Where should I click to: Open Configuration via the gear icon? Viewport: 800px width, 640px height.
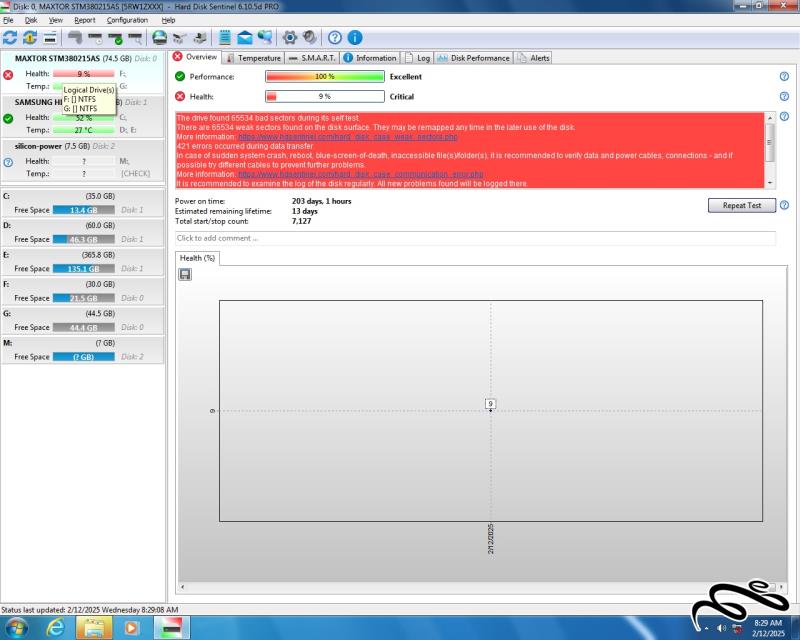(x=290, y=38)
